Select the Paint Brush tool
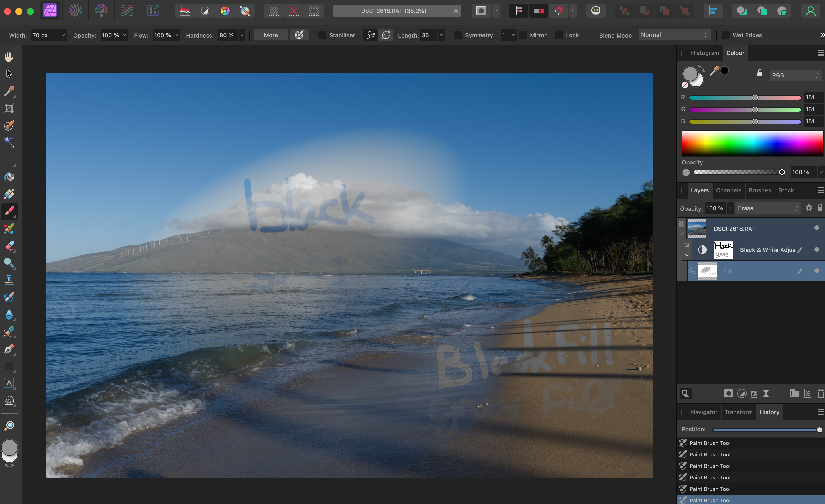Viewport: 825px width, 504px height. click(9, 212)
